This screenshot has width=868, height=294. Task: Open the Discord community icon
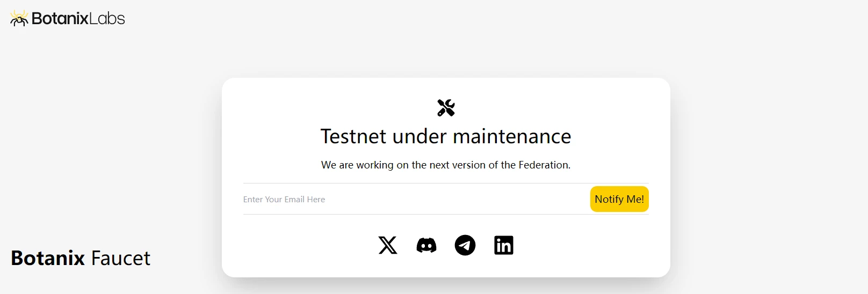[426, 245]
